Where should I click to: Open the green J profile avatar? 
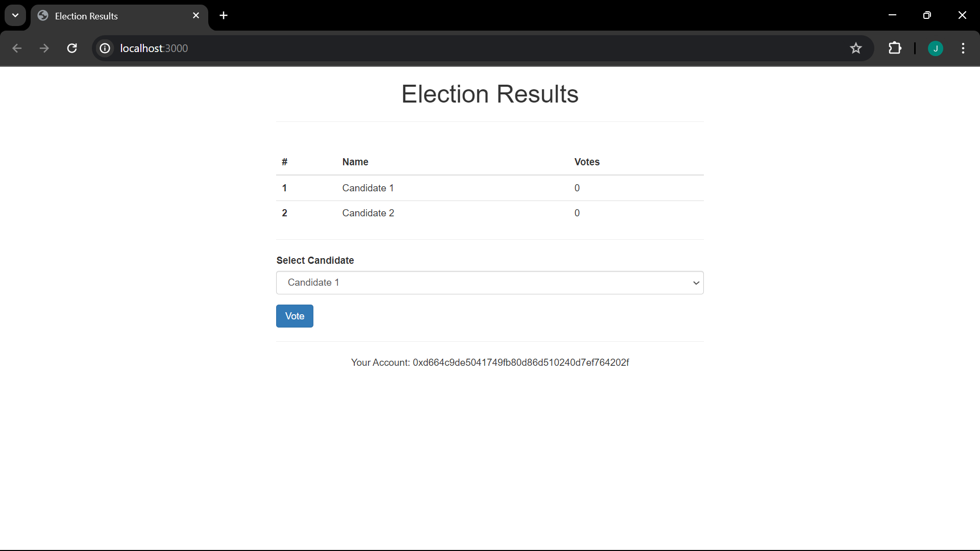click(x=935, y=48)
